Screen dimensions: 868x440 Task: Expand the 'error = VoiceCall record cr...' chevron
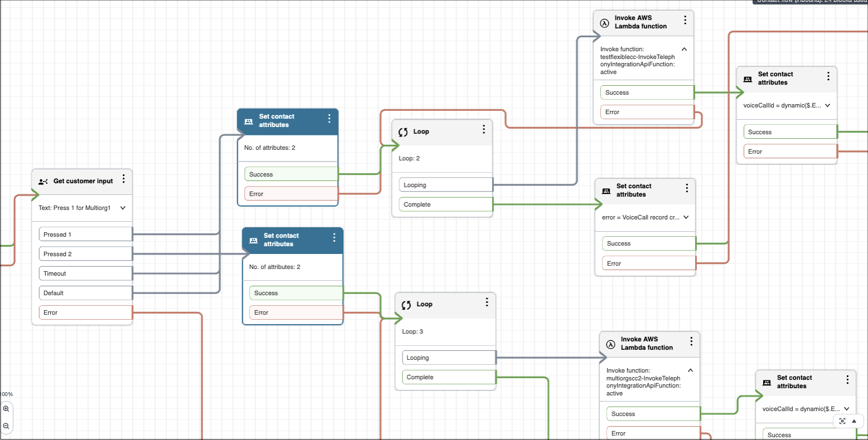click(x=686, y=218)
